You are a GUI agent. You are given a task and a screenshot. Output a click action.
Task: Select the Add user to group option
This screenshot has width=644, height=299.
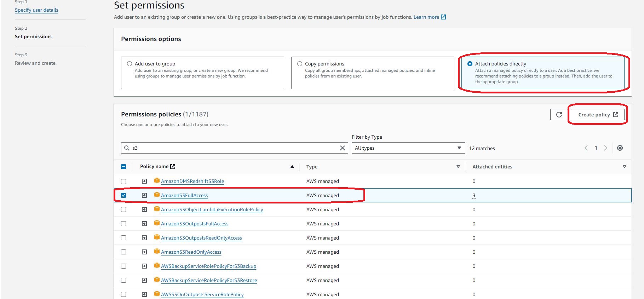tap(130, 64)
